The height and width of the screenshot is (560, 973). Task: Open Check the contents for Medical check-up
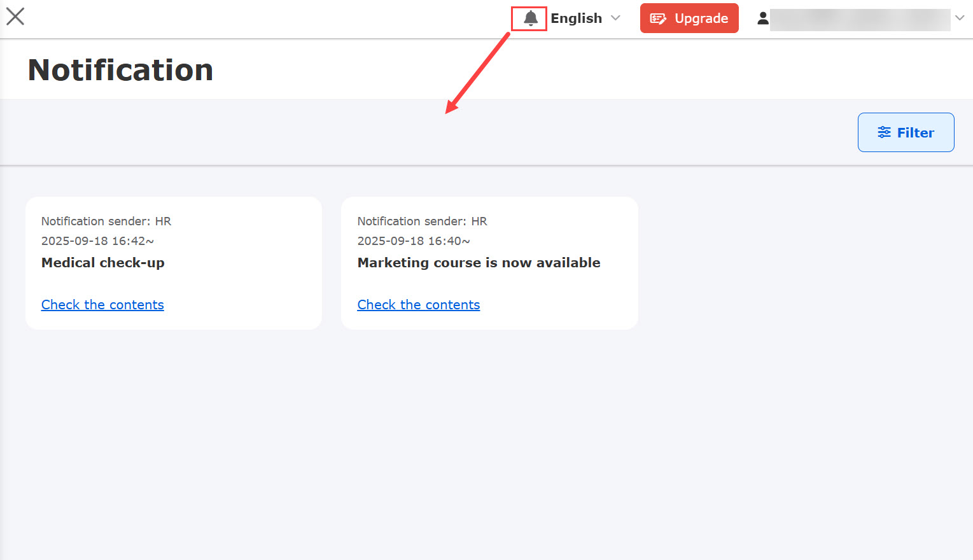102,305
